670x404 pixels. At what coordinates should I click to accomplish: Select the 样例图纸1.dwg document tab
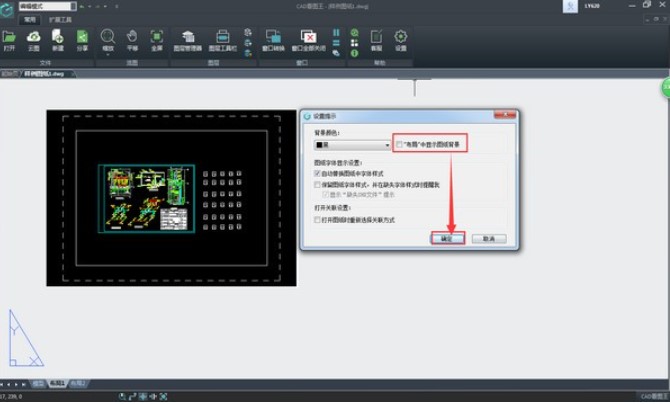[x=44, y=74]
